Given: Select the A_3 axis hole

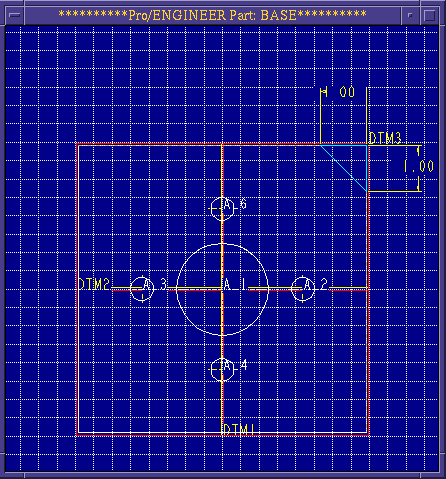Looking at the screenshot, I should point(142,289).
